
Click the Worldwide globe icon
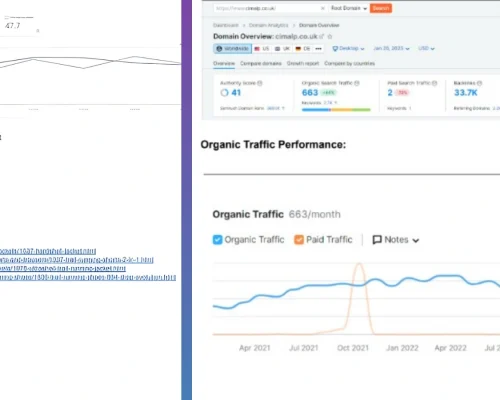219,49
